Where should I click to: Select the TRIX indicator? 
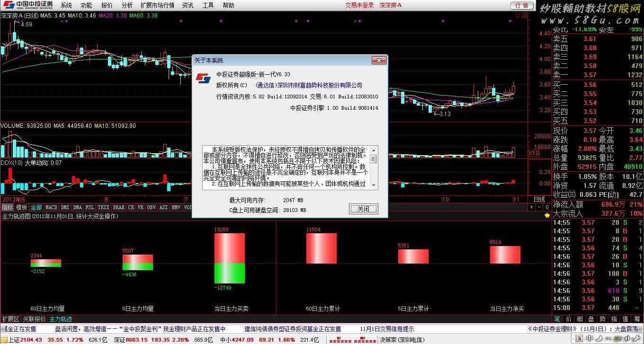pos(103,207)
